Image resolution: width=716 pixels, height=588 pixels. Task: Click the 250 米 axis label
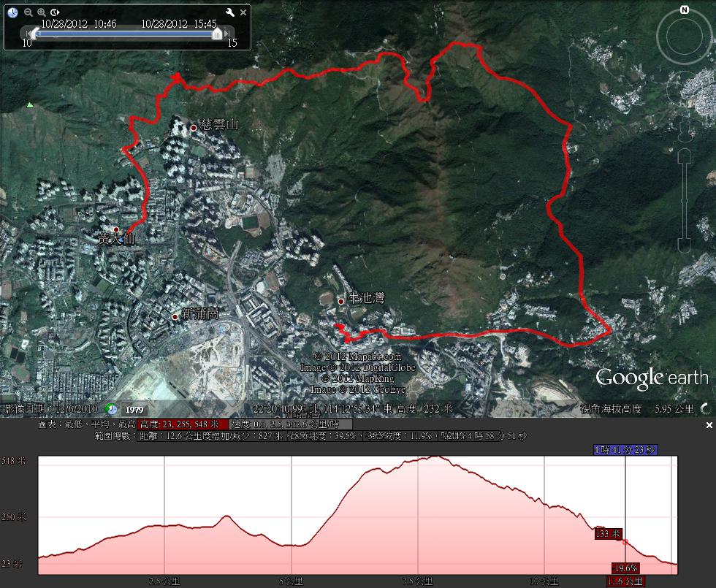(x=14, y=517)
